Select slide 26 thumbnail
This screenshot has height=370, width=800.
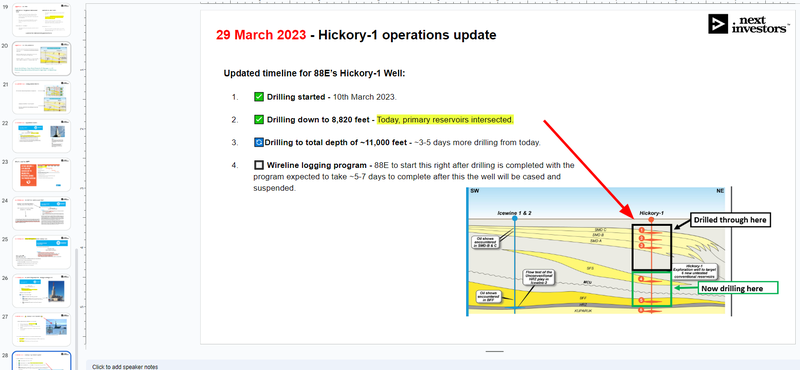pyautogui.click(x=41, y=291)
